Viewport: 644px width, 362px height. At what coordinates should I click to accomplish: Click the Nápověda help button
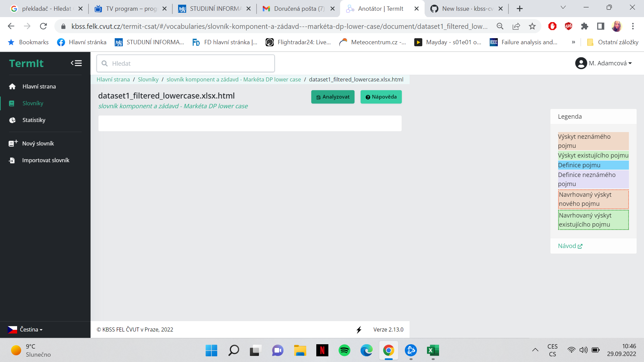pos(381,97)
